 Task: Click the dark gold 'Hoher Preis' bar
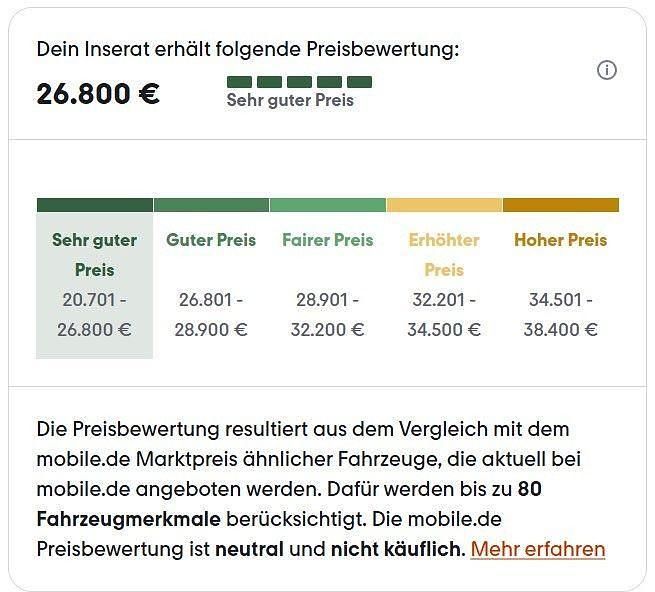tap(560, 205)
